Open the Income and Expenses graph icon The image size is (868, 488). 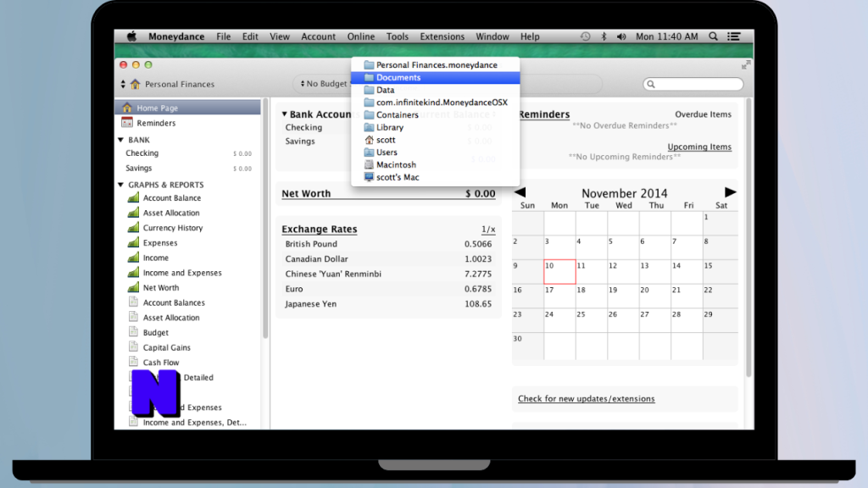[133, 272]
